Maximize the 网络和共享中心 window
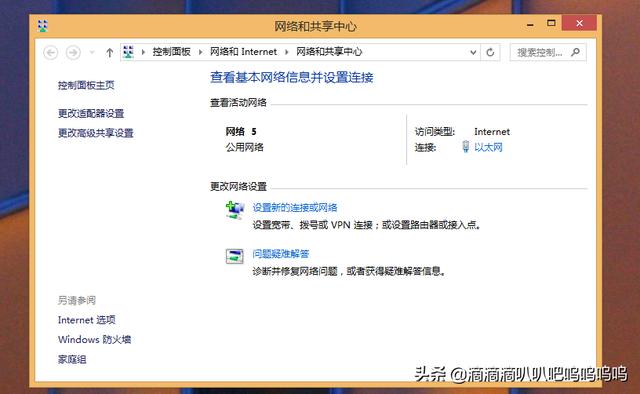This screenshot has height=394, width=640. click(x=551, y=23)
